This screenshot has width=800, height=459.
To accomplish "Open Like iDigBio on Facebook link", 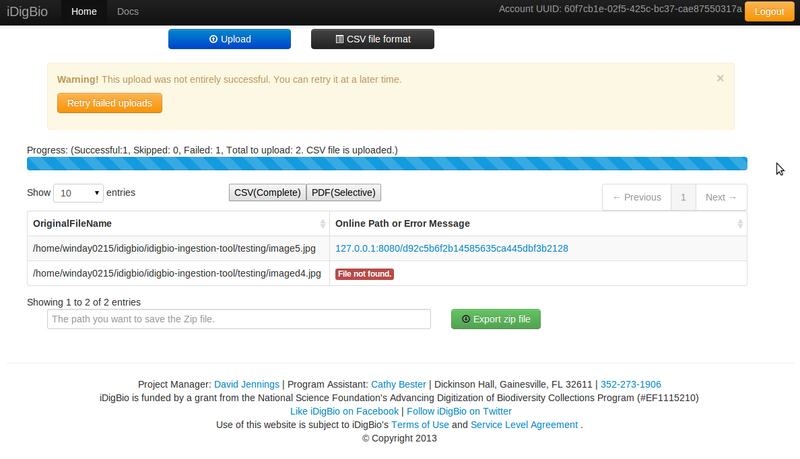I will [x=344, y=411].
